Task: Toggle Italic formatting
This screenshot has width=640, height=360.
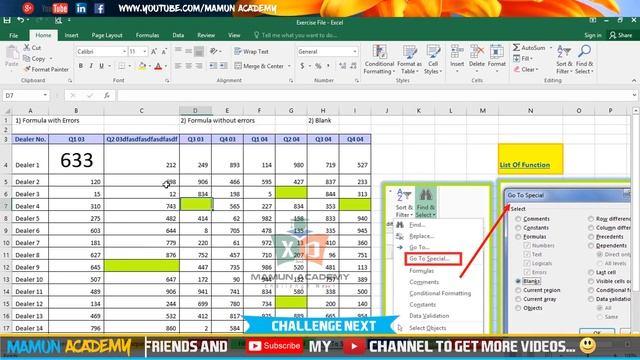Action: pyautogui.click(x=91, y=66)
